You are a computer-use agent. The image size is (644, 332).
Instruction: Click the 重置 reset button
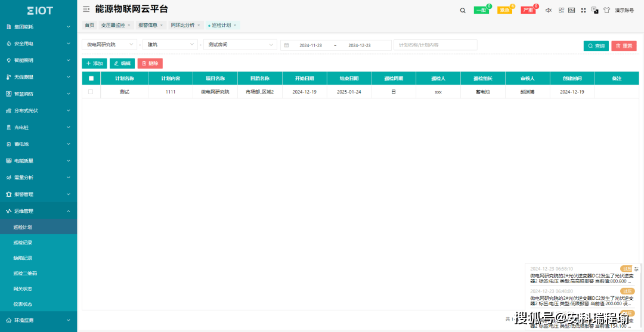click(624, 46)
